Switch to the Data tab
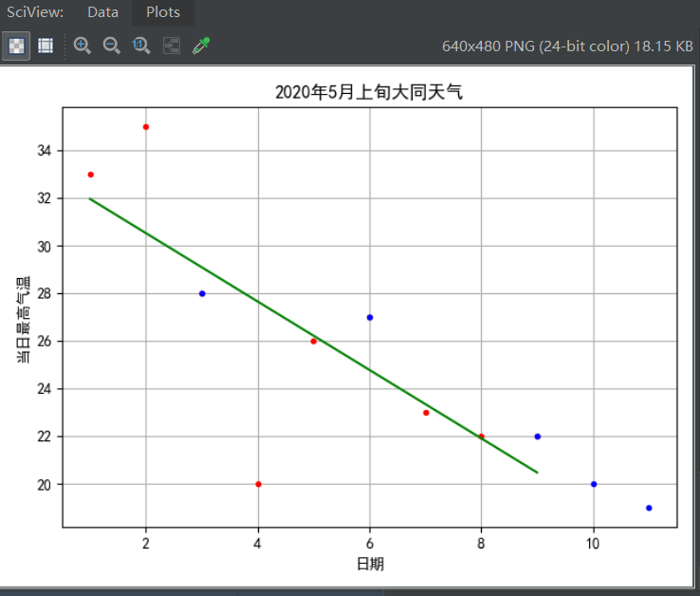Screen dimensions: 700x596 pos(102,12)
